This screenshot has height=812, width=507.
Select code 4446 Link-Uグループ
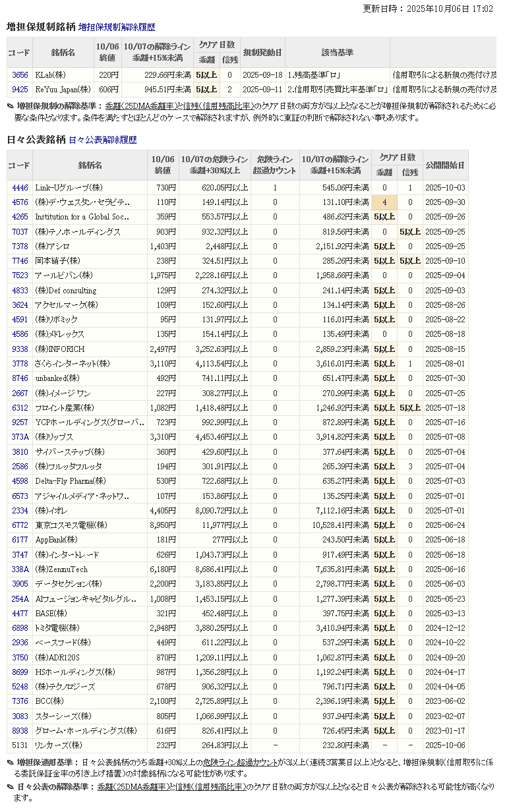tap(20, 188)
